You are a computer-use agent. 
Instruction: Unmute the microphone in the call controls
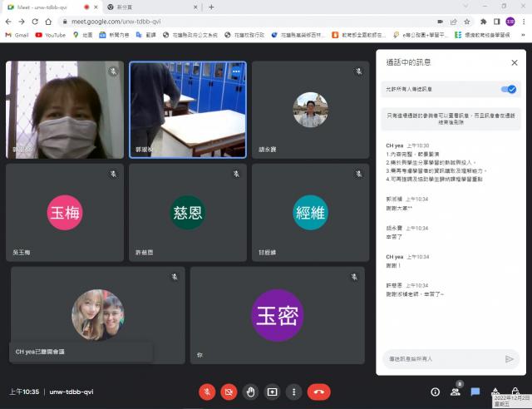207,392
